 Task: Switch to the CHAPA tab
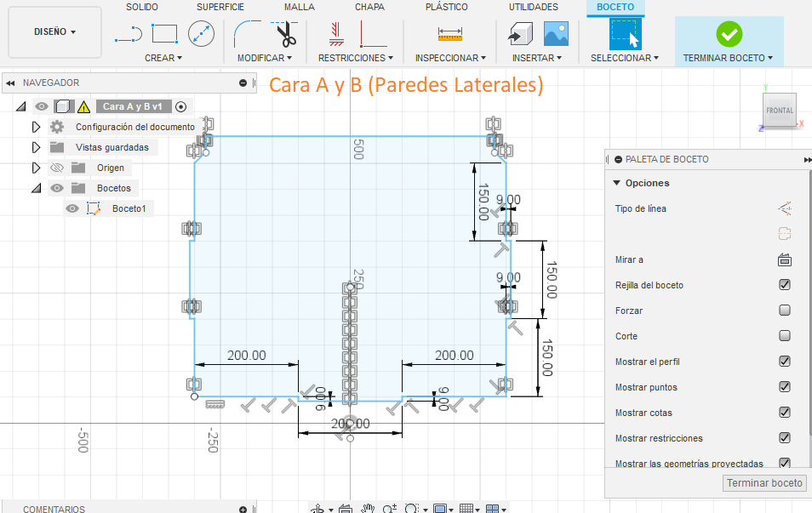[369, 8]
